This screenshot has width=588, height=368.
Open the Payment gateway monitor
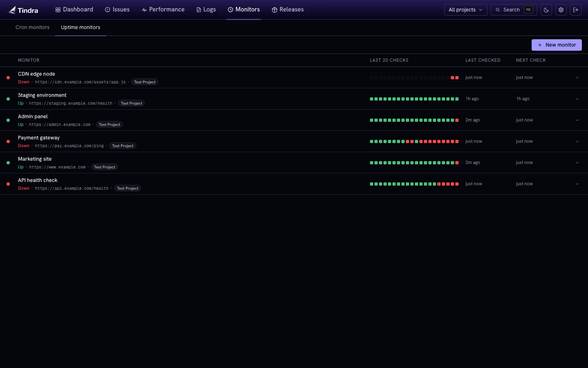[39, 138]
